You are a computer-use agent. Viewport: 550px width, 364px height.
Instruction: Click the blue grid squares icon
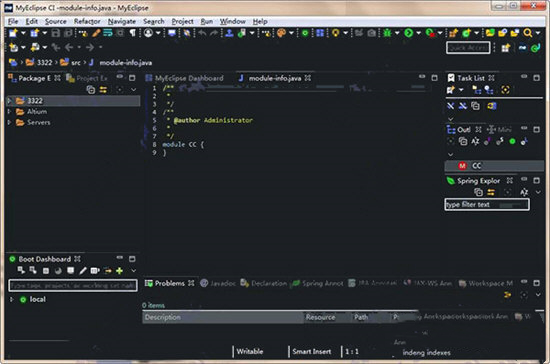pyautogui.click(x=320, y=33)
